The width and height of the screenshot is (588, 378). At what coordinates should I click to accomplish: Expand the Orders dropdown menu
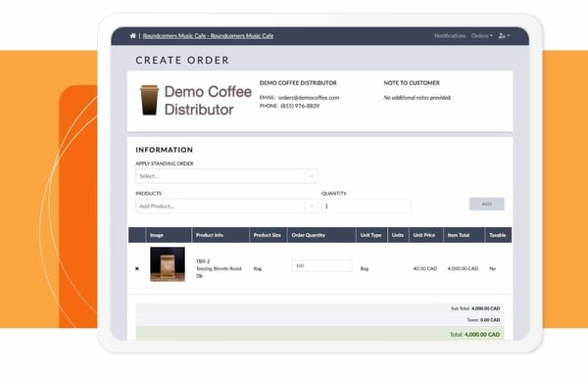point(482,36)
